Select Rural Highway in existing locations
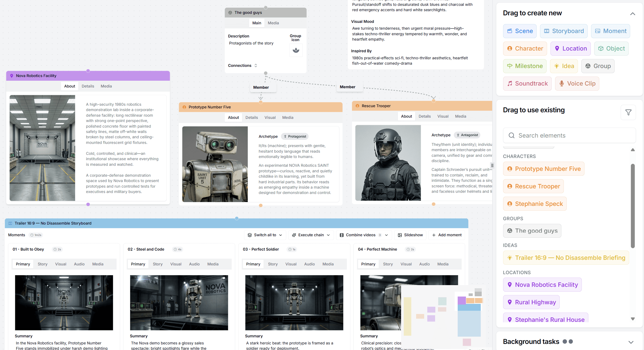 [x=531, y=302]
